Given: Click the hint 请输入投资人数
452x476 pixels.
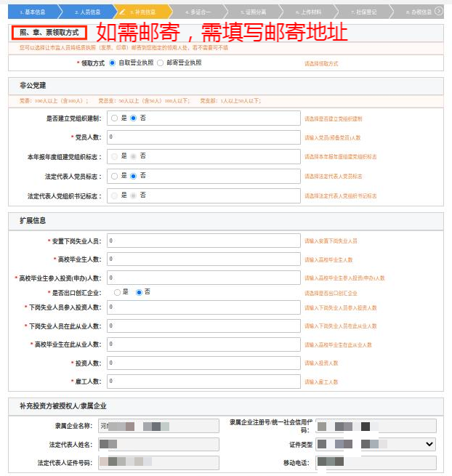Looking at the screenshot, I should 321,363.
